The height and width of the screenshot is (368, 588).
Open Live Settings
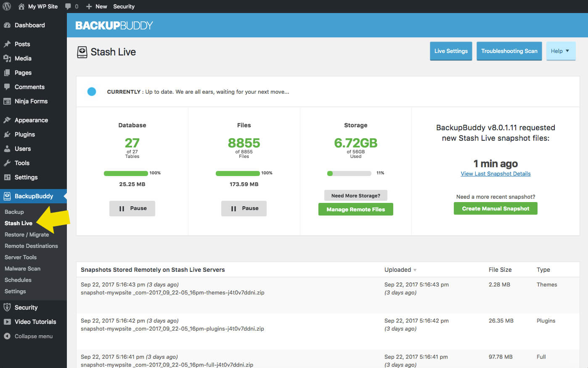coord(451,51)
